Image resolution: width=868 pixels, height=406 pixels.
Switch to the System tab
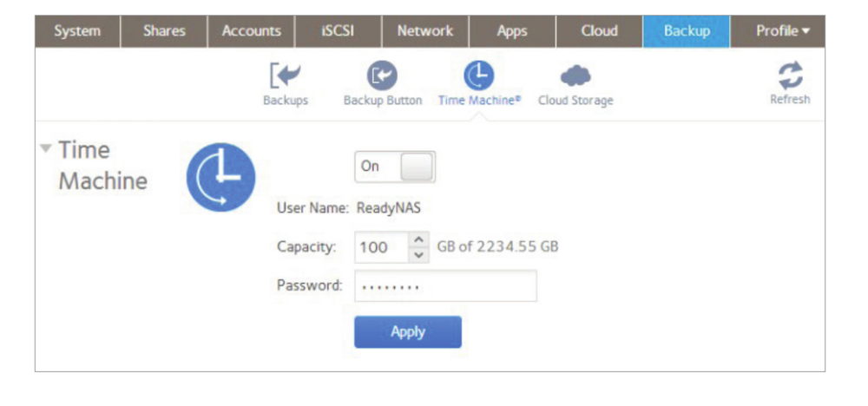(77, 30)
